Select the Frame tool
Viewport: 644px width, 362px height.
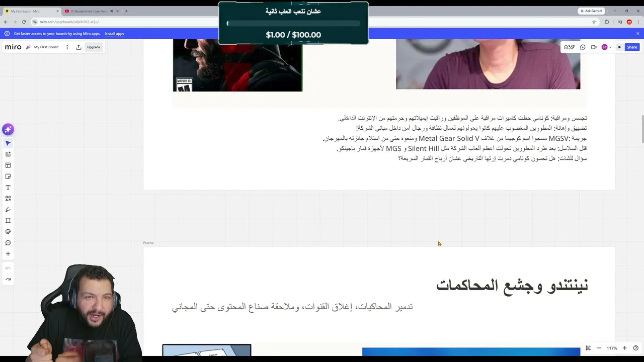(8, 221)
